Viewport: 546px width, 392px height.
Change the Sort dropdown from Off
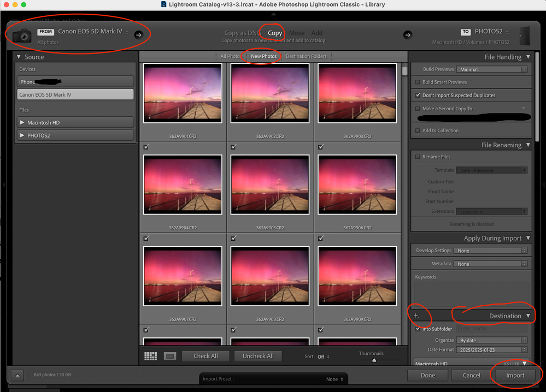[x=322, y=355]
